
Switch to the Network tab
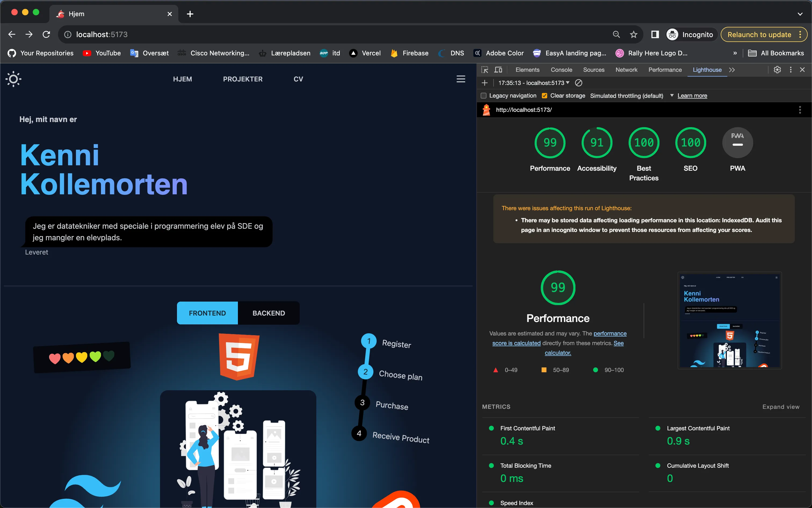pyautogui.click(x=626, y=70)
